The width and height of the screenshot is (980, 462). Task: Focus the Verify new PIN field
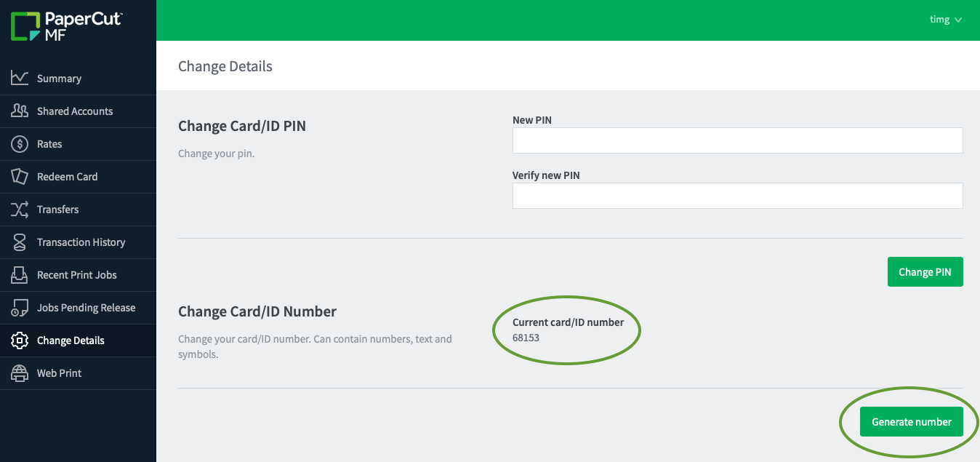click(737, 196)
